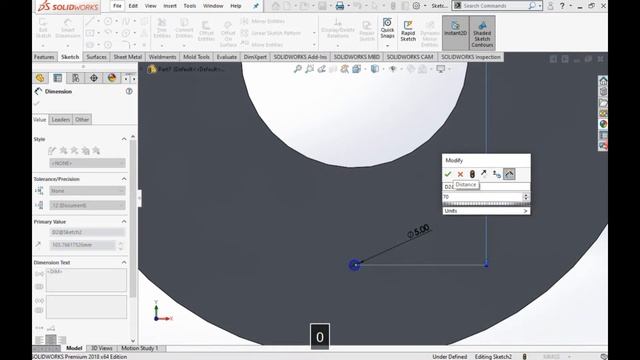Open FeatureManager Design Tree panel icon
The width and height of the screenshot is (640, 360).
point(40,78)
